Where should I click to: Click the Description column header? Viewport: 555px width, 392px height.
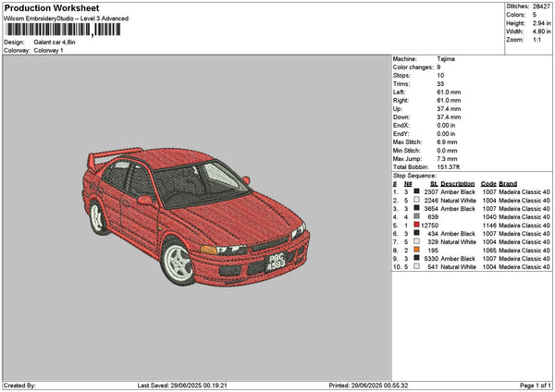[x=458, y=183]
